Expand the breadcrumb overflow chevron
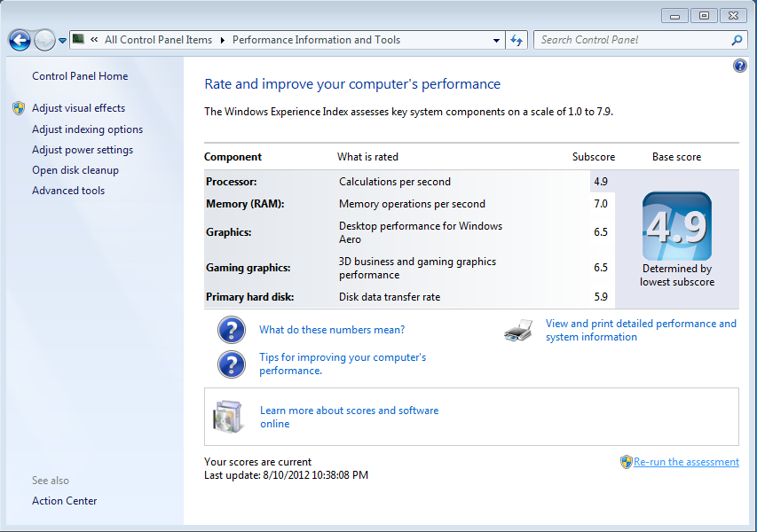Screen dimensions: 757x532 coord(94,40)
